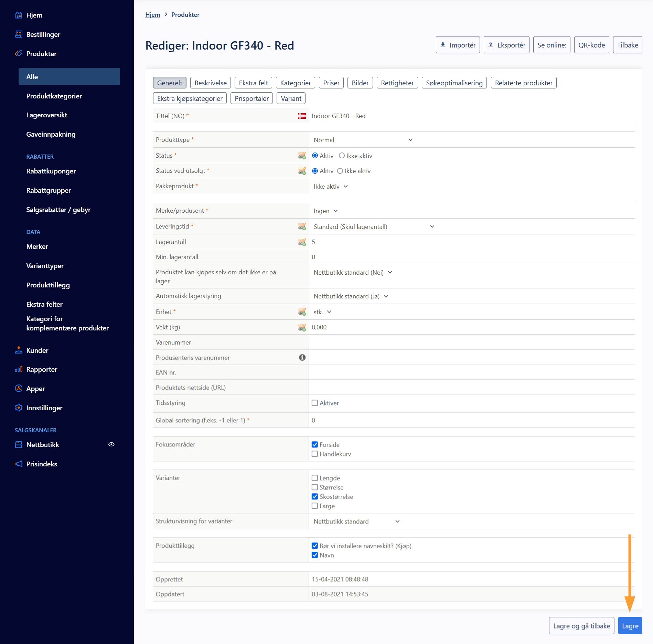Viewport: 653px width, 644px height.
Task: Click the bulk-edit icon in Vekt (kg) row
Action: pos(302,328)
